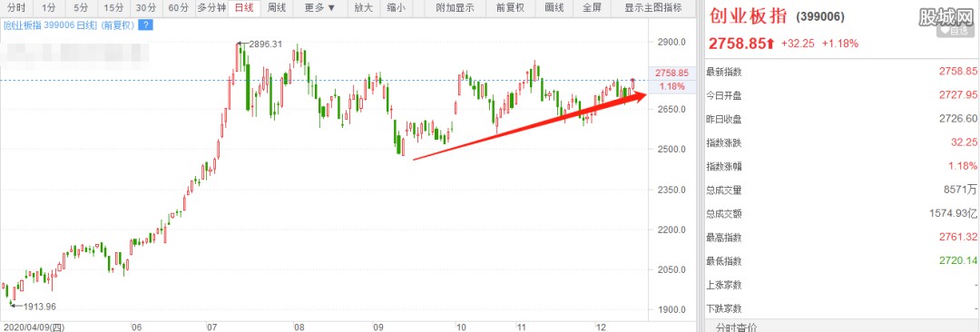The image size is (980, 332).
Task: Click the blue question mark help icon
Action: click(x=145, y=25)
